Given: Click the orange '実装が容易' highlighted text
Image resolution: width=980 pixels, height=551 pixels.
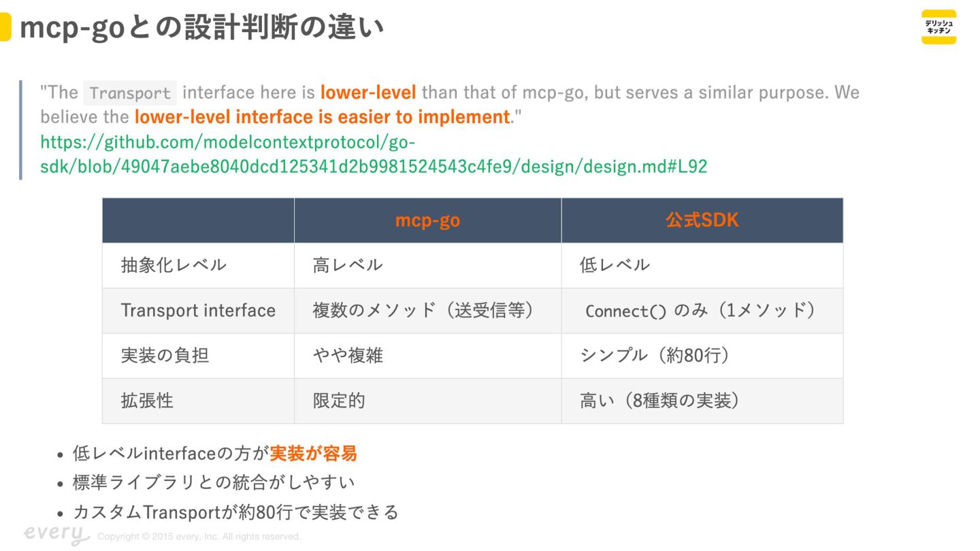Looking at the screenshot, I should click(314, 453).
